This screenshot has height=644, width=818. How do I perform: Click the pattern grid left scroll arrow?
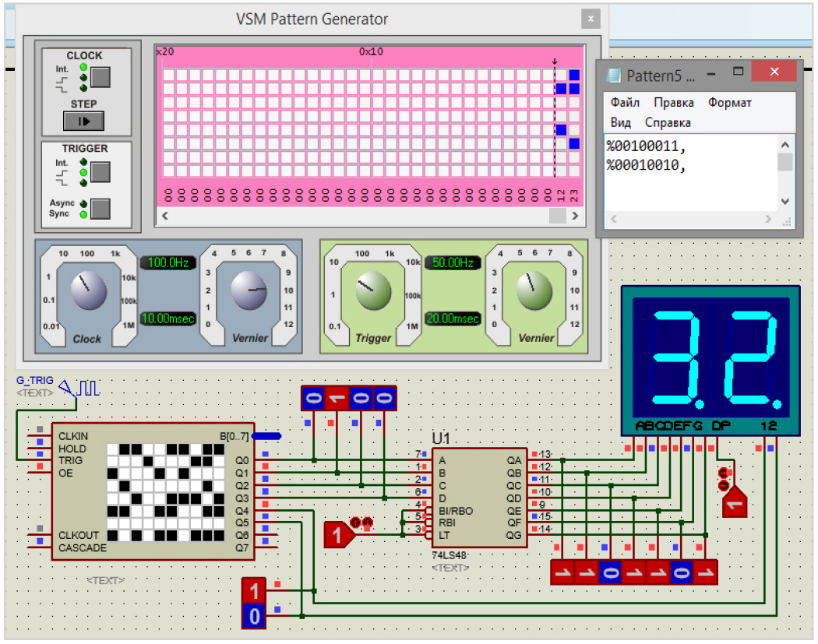(165, 216)
